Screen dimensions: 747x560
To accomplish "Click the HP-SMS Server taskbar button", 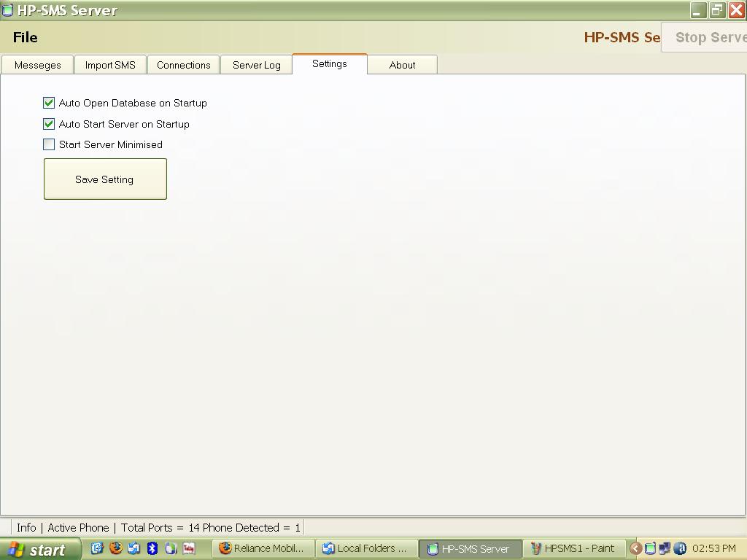I will [x=470, y=548].
